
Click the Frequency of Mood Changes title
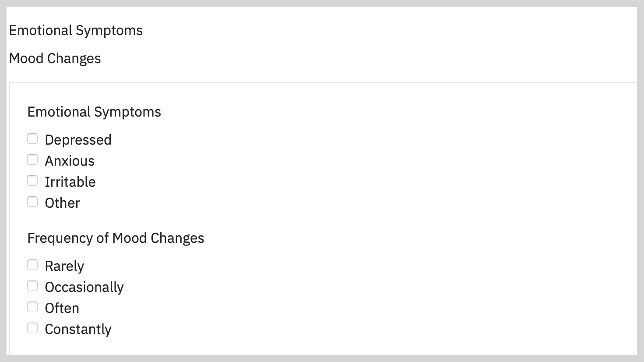click(x=116, y=238)
